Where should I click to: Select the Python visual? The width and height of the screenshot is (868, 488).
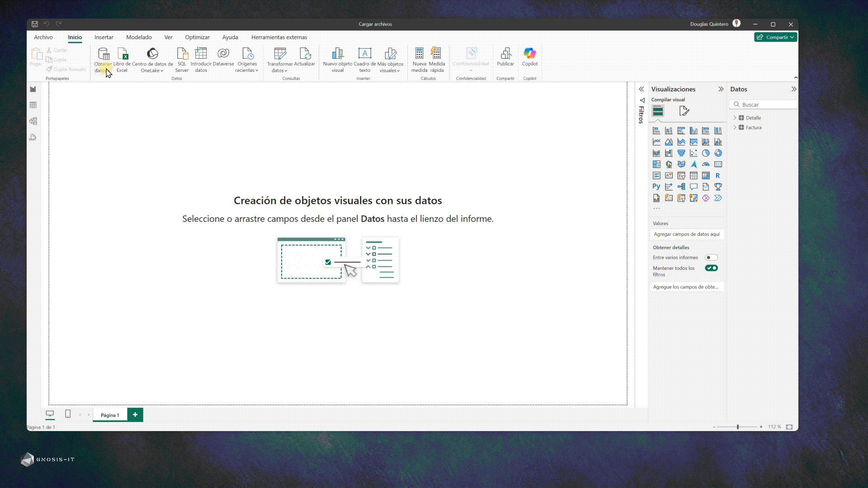click(x=656, y=187)
